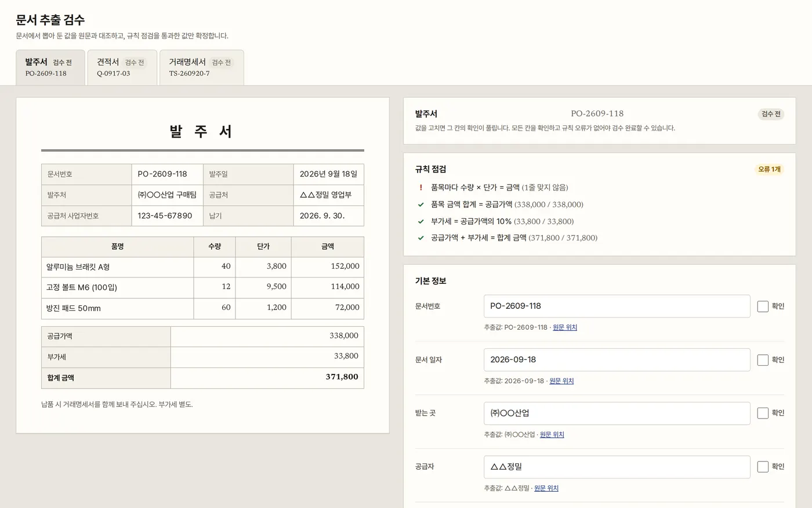
Task: Open 원문 위치 link under 공급자
Action: coord(546,488)
